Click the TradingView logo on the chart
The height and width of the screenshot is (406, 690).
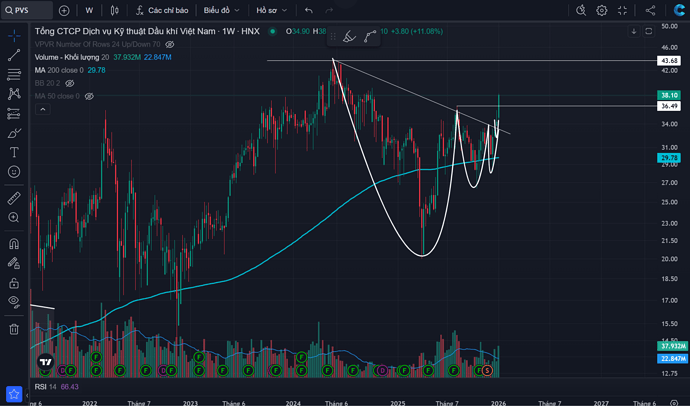pos(45,362)
